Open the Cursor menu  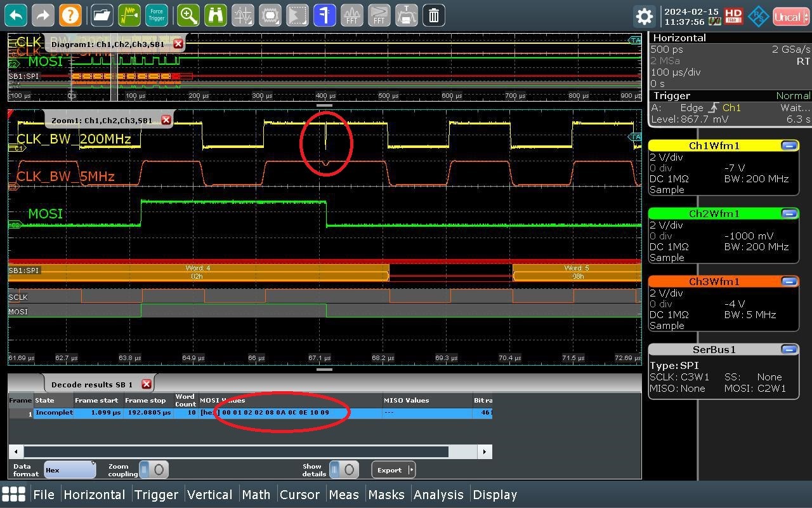tap(299, 495)
